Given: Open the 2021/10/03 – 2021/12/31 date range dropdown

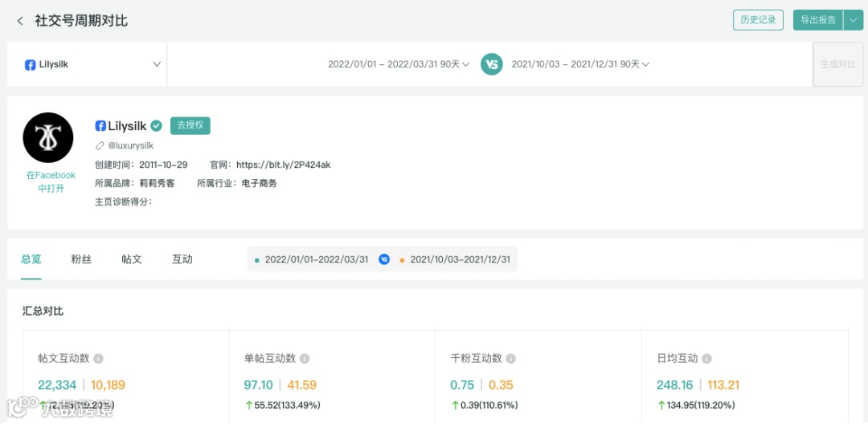Looking at the screenshot, I should [580, 64].
